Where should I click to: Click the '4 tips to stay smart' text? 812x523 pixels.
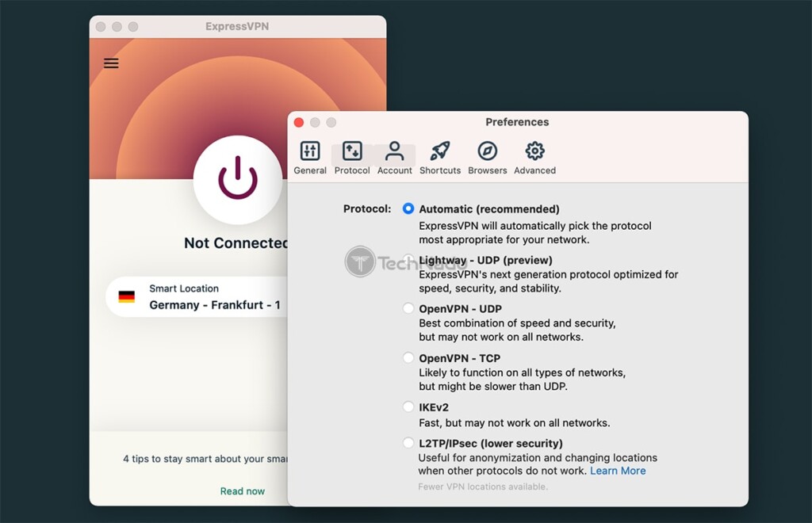[x=205, y=459]
